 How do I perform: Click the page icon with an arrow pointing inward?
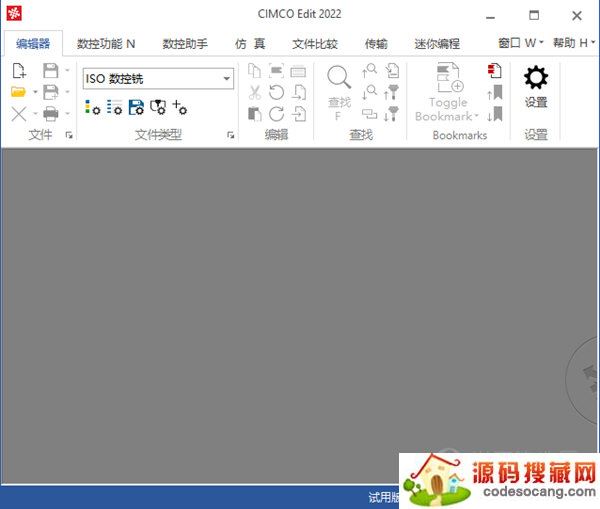299,114
